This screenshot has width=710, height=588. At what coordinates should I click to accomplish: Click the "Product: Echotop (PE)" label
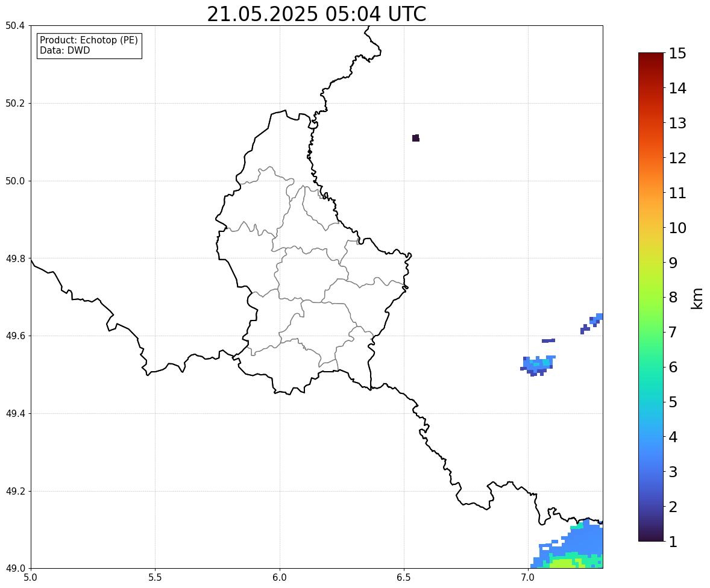point(89,40)
